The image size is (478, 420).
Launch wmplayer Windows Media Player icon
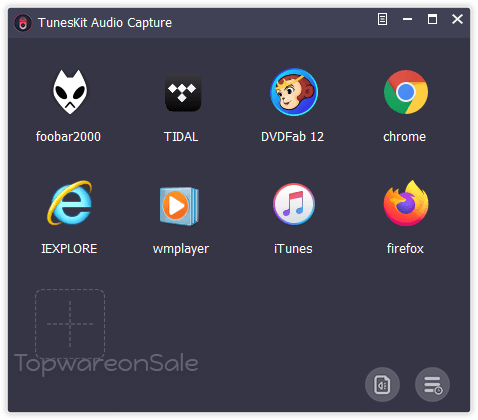[179, 206]
